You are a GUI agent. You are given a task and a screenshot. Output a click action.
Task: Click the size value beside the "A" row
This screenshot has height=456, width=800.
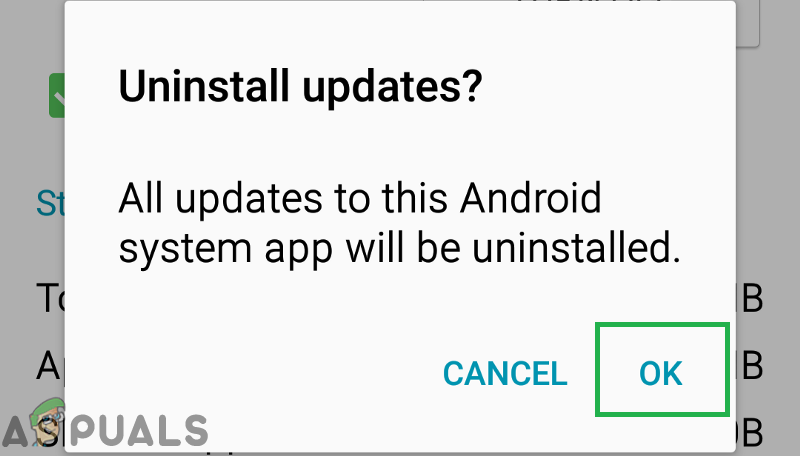click(749, 365)
